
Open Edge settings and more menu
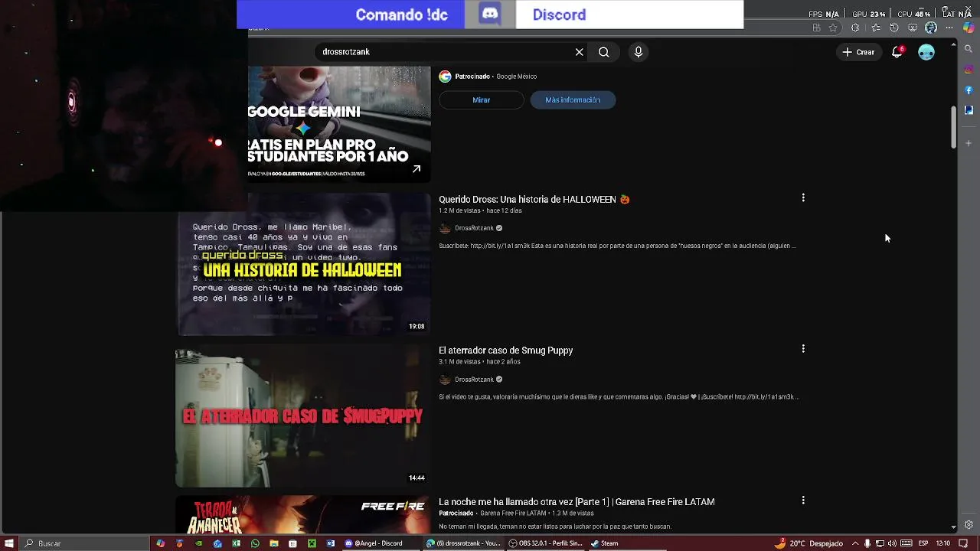coord(949,28)
